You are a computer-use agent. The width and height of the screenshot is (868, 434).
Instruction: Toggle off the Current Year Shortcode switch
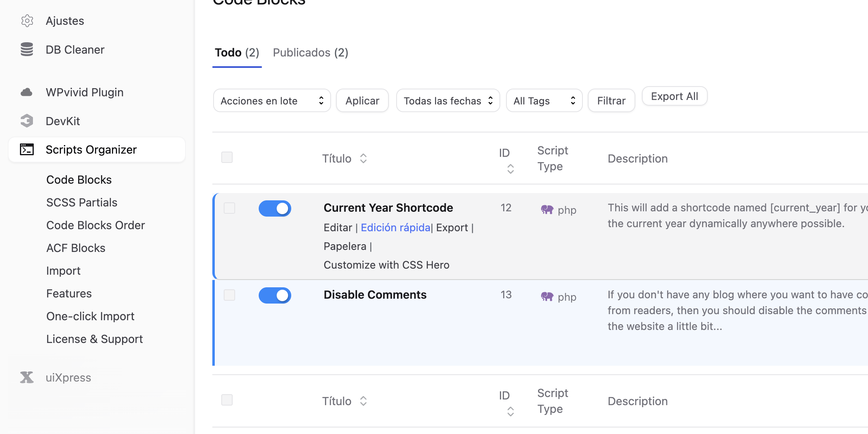click(x=275, y=208)
